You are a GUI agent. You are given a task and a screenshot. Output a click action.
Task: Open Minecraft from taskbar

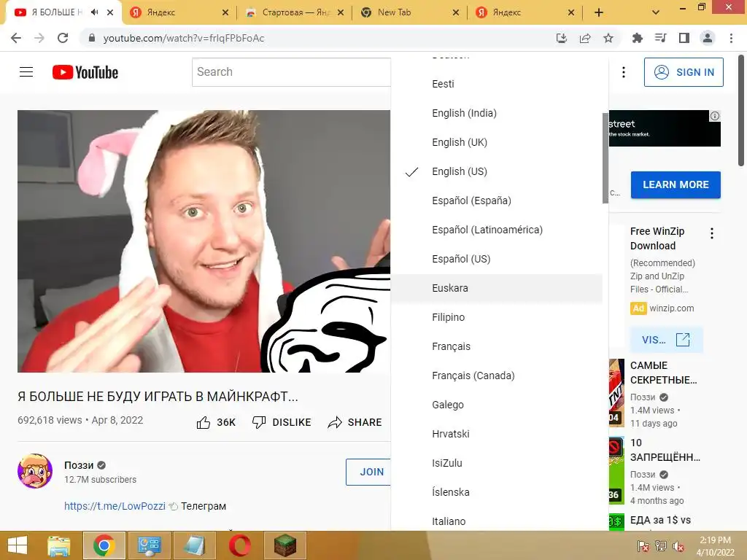(285, 545)
